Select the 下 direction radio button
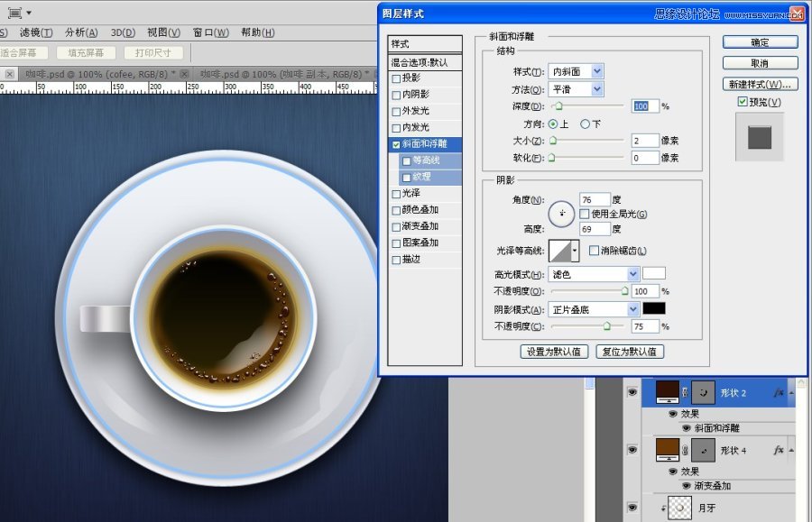 pyautogui.click(x=585, y=124)
